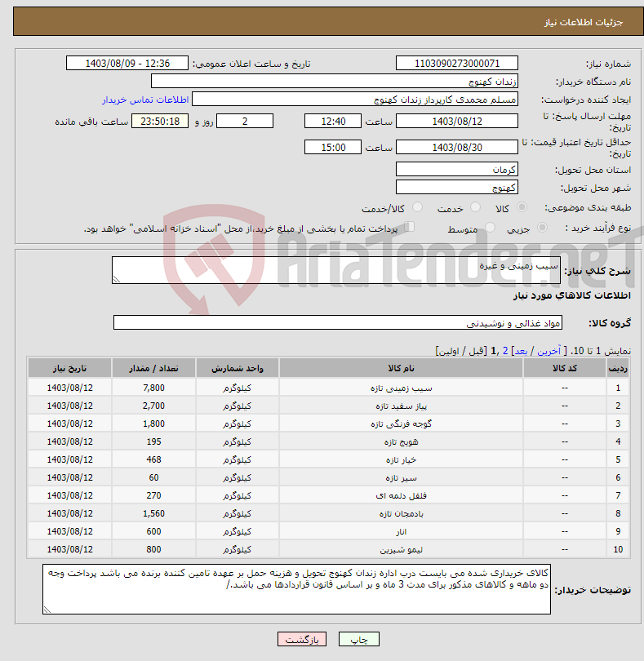
Task: Click the شرح کلی نیاز text area
Action: click(x=336, y=270)
